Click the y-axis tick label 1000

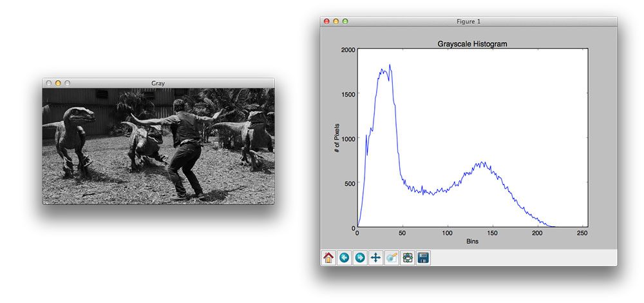pos(348,138)
